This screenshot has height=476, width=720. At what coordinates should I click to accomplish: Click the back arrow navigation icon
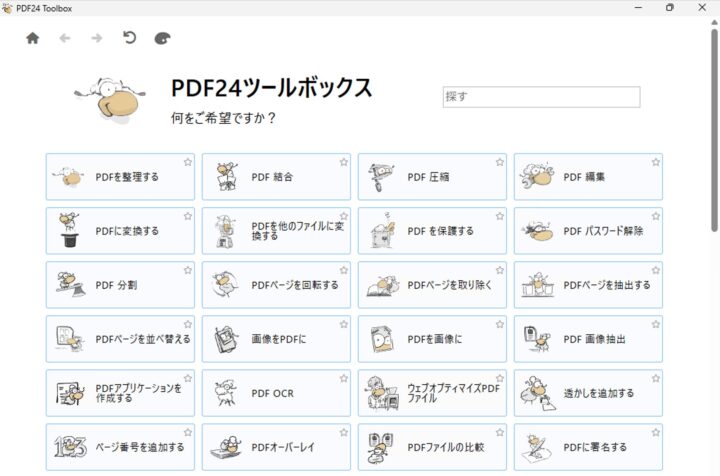click(65, 39)
